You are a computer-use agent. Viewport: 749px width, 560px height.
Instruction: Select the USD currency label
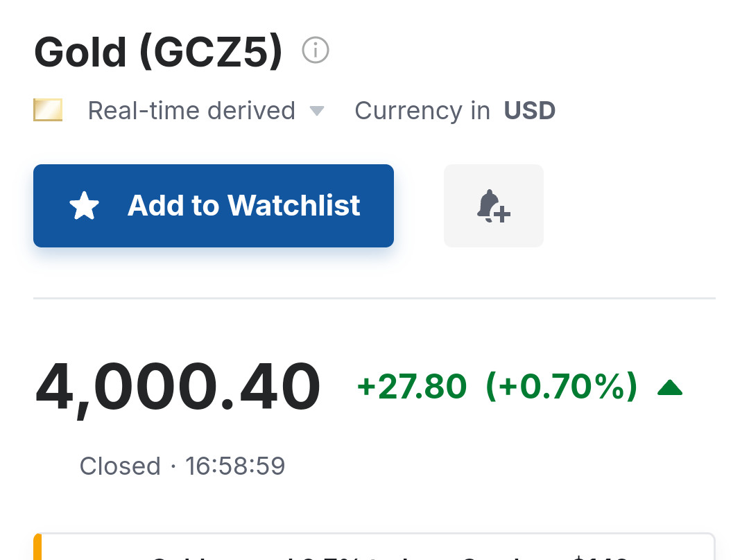tap(529, 111)
